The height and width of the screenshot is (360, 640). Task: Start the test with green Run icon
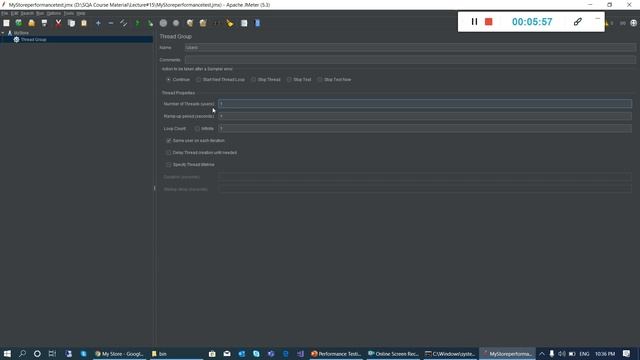click(138, 23)
